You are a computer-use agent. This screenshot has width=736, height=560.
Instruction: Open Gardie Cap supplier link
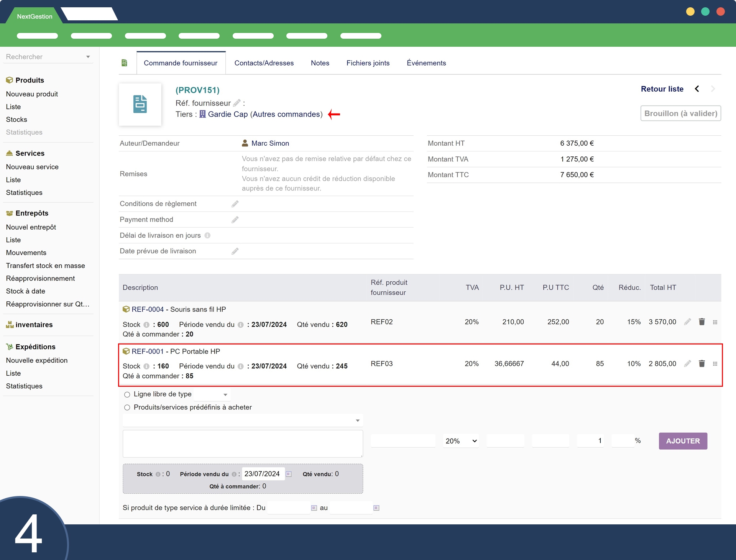coord(228,114)
